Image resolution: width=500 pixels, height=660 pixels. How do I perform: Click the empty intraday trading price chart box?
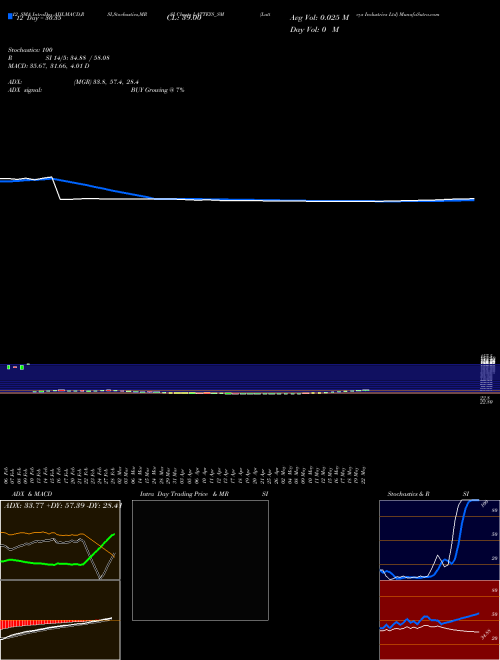[x=200, y=560]
